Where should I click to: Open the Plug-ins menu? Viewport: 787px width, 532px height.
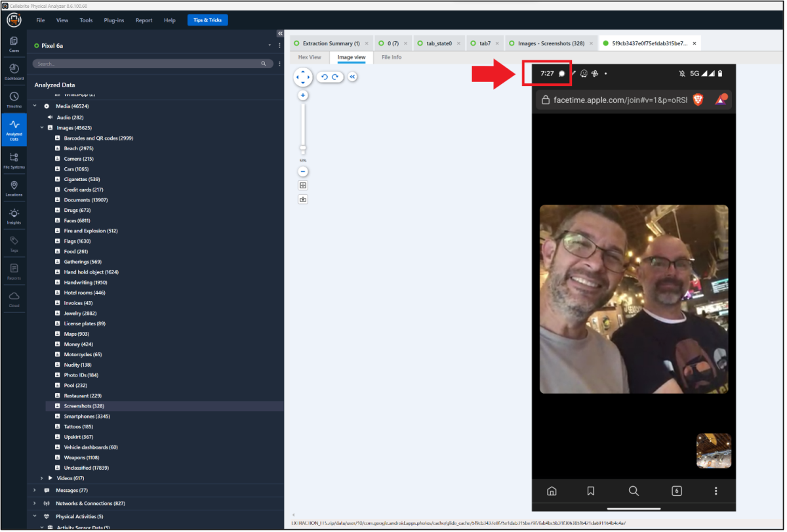click(x=113, y=20)
